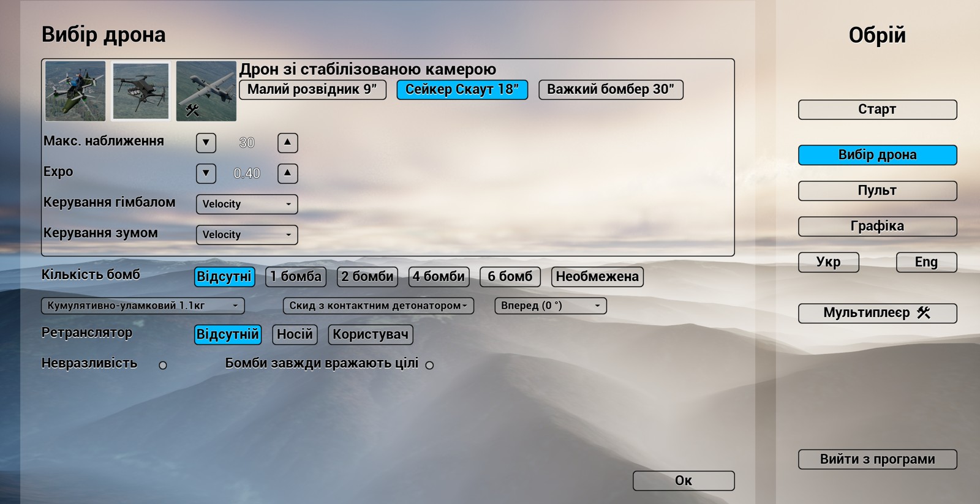Increase Макс. наближення with up arrow
Image resolution: width=980 pixels, height=504 pixels.
[287, 143]
